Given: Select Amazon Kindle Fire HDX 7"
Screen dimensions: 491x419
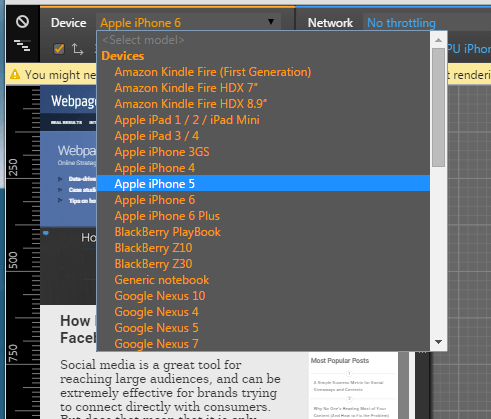Looking at the screenshot, I should [263, 88].
